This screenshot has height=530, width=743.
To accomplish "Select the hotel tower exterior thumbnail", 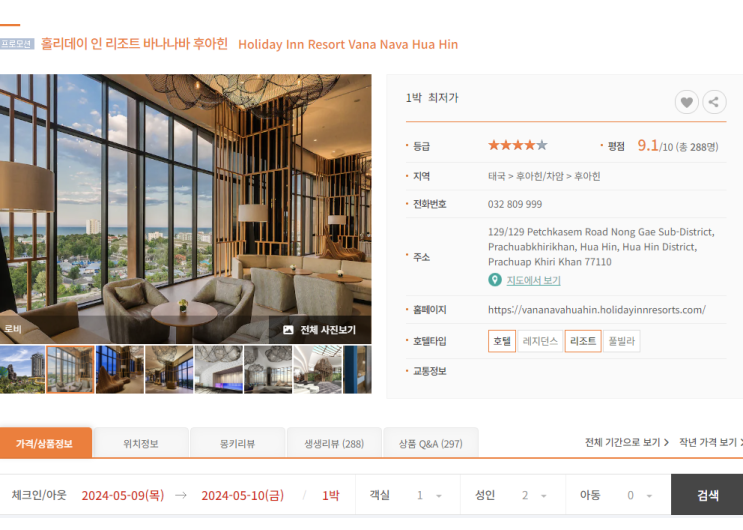I will [x=22, y=370].
